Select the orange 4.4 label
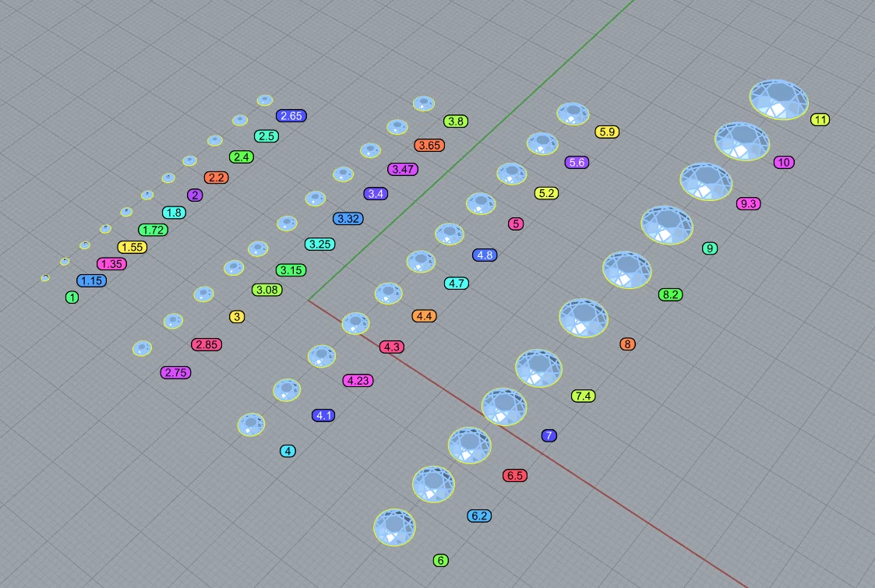 424,315
